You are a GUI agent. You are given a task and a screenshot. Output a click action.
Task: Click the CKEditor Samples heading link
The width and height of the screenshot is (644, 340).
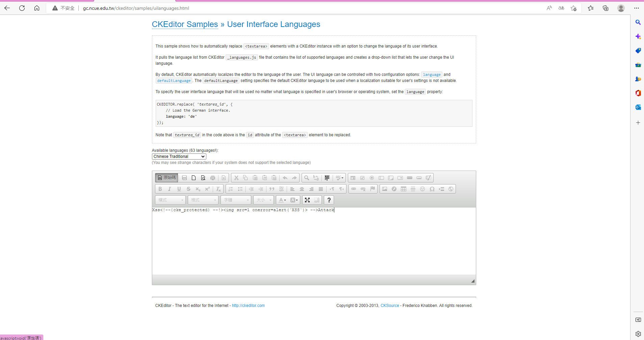pyautogui.click(x=185, y=24)
